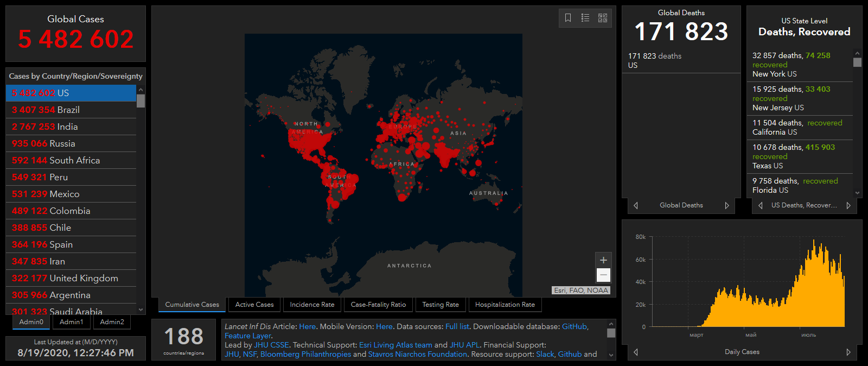The image size is (868, 366).
Task: Select South Africa in the country list
Action: 71,160
